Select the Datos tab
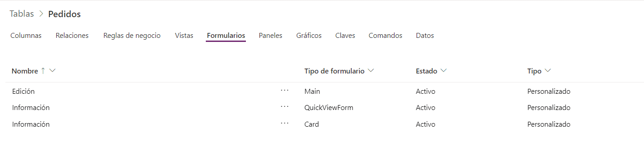644x165 pixels. (x=425, y=36)
